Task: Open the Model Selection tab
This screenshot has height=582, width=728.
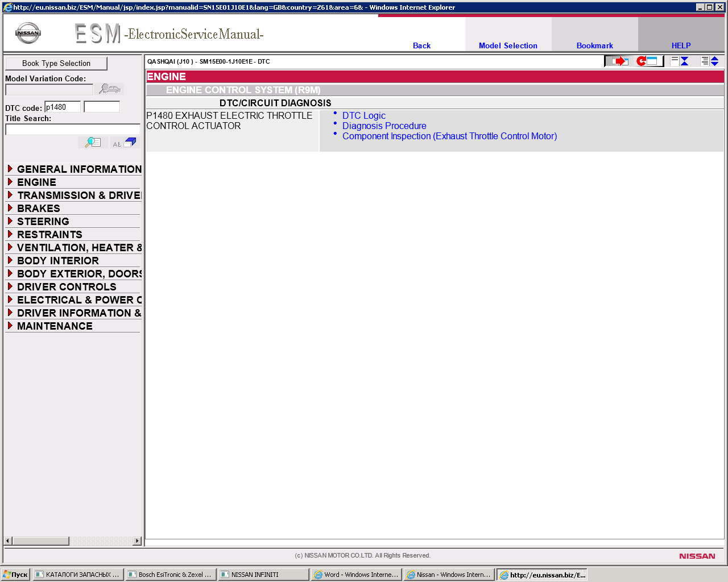Action: click(x=508, y=45)
